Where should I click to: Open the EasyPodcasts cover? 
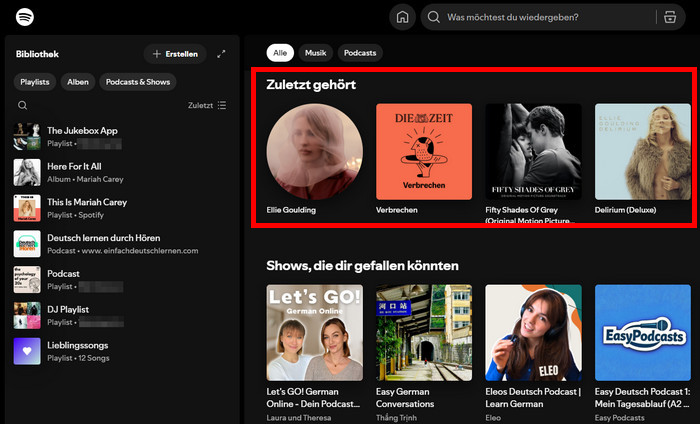tap(642, 333)
